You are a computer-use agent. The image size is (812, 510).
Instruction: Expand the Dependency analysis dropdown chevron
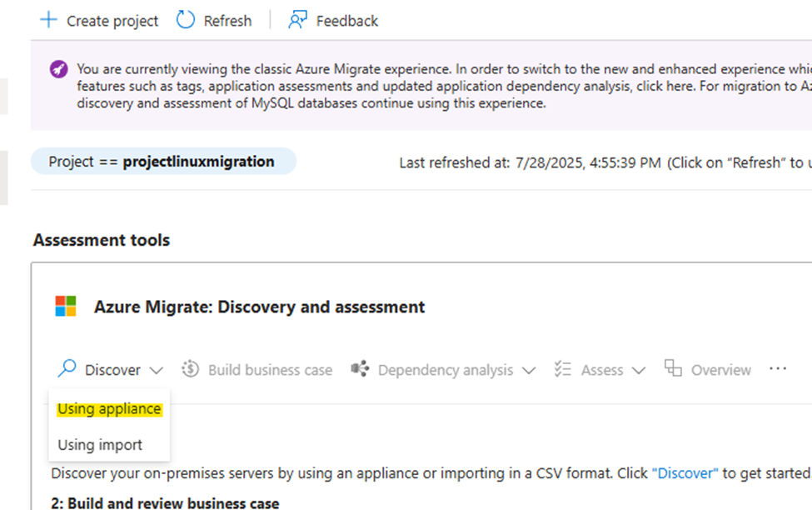[528, 371]
